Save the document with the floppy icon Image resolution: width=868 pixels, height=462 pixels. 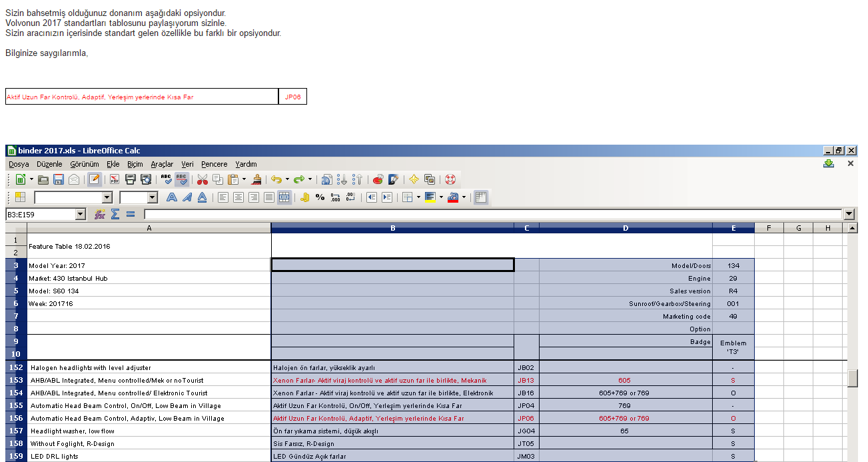coord(59,179)
